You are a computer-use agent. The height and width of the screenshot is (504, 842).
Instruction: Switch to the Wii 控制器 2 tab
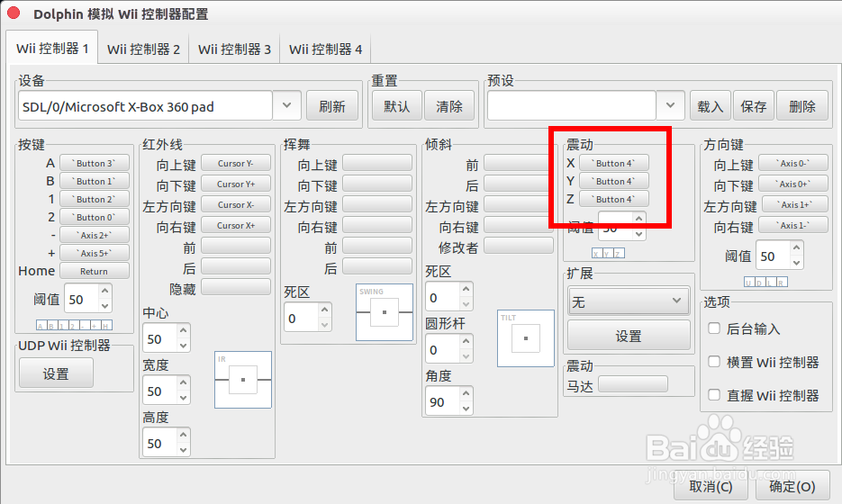coord(143,49)
